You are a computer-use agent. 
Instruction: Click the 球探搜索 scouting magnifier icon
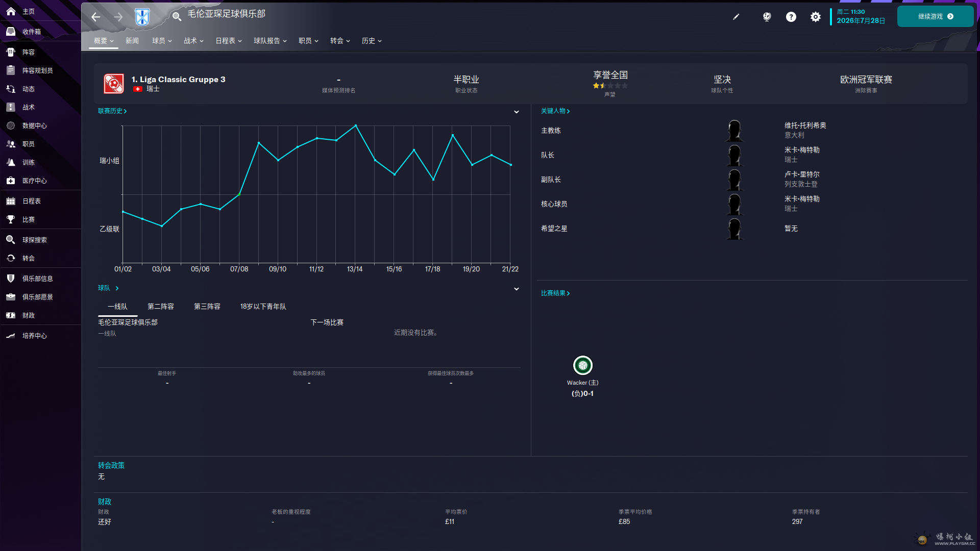pos(11,240)
